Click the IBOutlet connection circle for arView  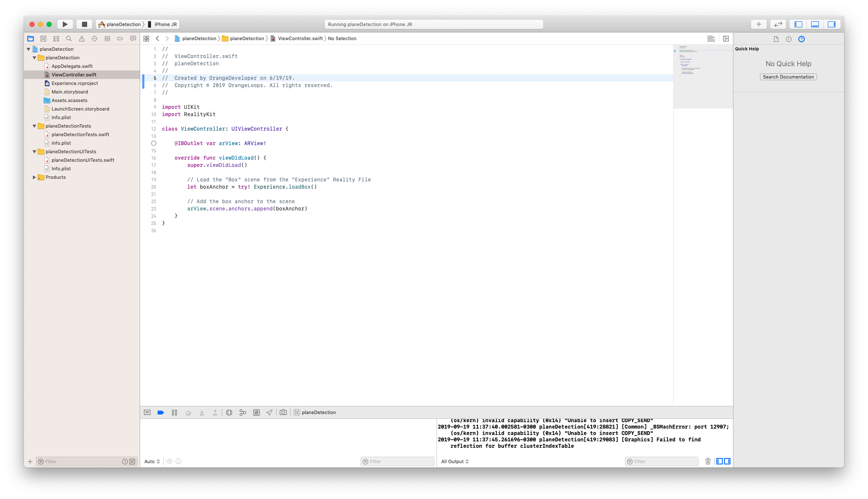(154, 143)
